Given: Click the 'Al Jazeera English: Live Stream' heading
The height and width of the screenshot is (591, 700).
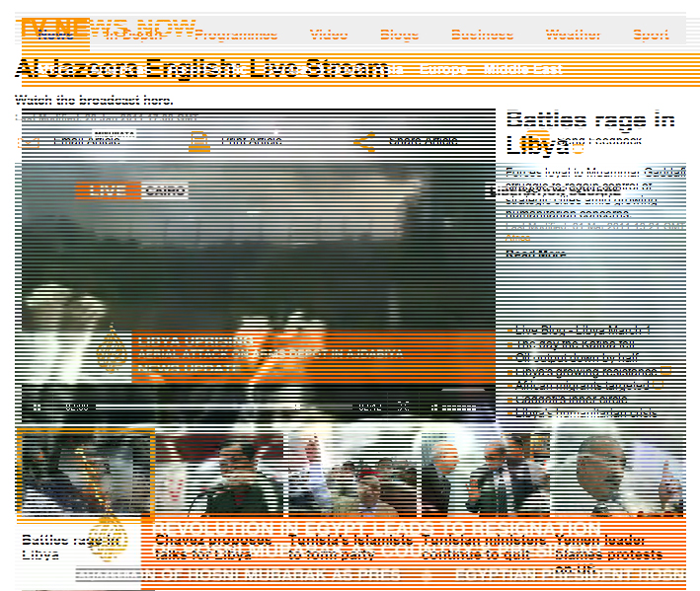Looking at the screenshot, I should (201, 69).
